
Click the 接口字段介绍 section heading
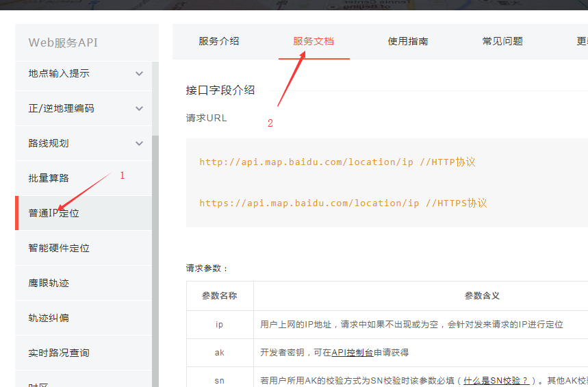pos(220,90)
